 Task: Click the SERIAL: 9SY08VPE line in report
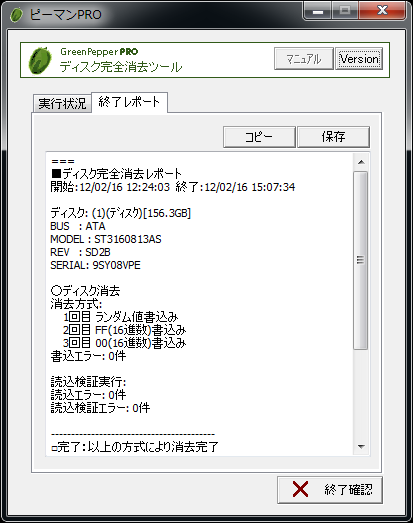click(x=95, y=265)
